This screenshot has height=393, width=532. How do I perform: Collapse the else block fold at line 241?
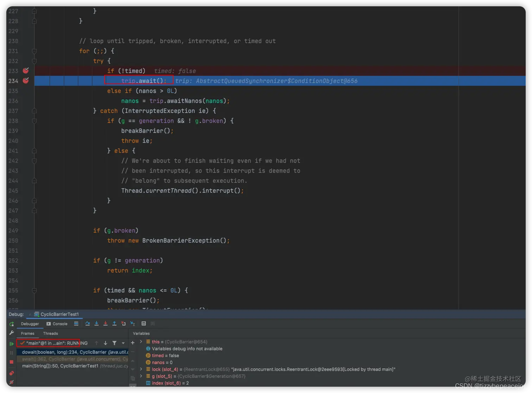point(34,151)
